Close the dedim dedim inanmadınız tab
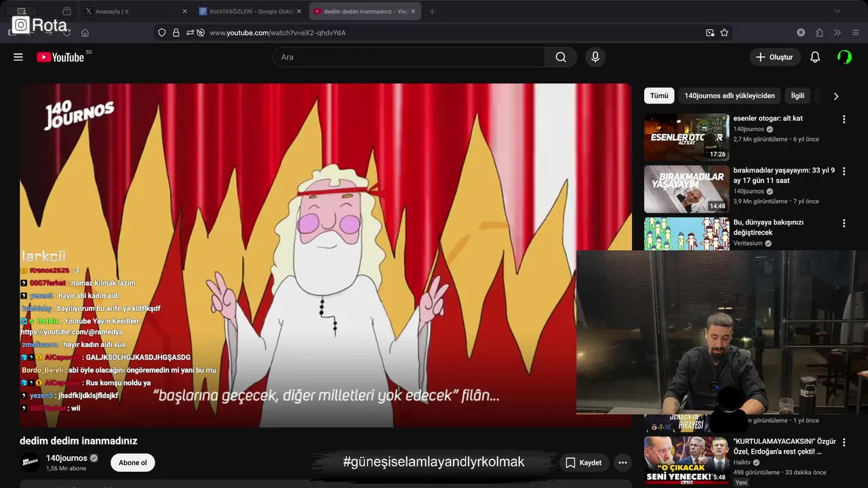 [x=413, y=12]
